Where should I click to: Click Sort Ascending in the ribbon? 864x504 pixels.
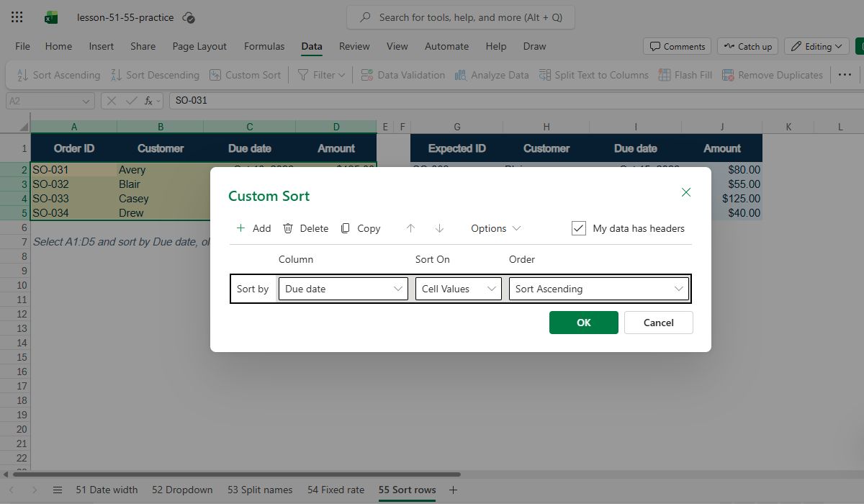coord(58,75)
